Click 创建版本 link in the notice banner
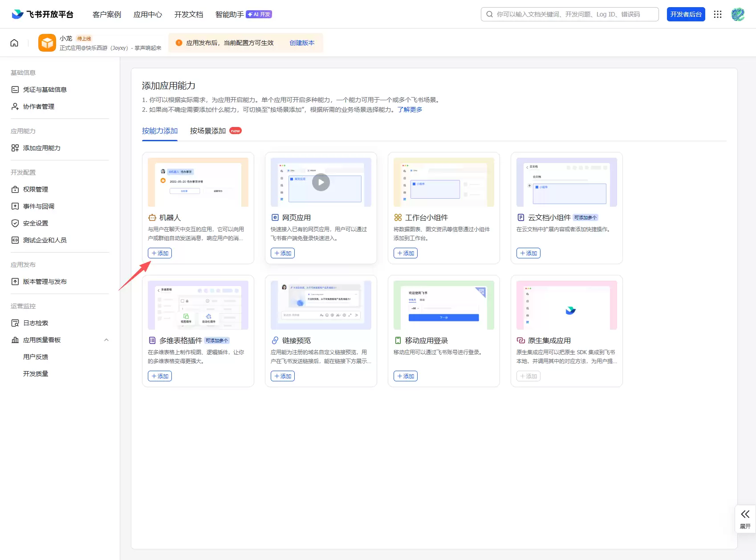The width and height of the screenshot is (756, 560). (x=302, y=43)
